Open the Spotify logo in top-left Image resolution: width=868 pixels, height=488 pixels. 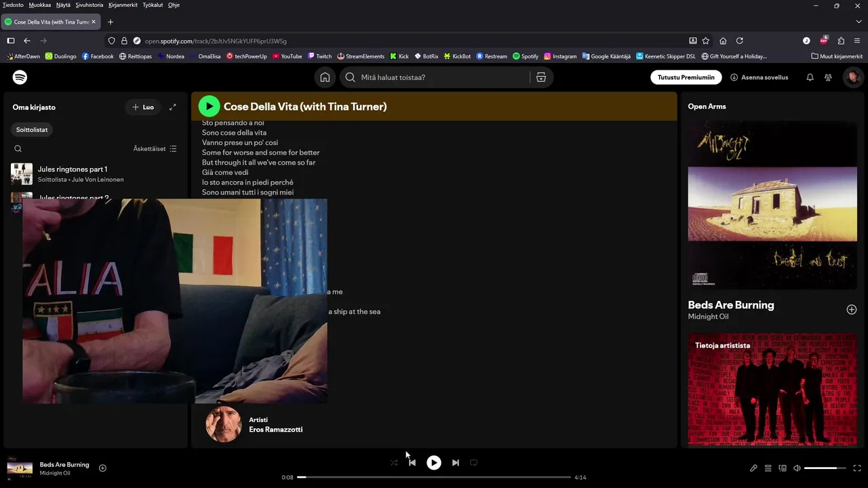20,77
